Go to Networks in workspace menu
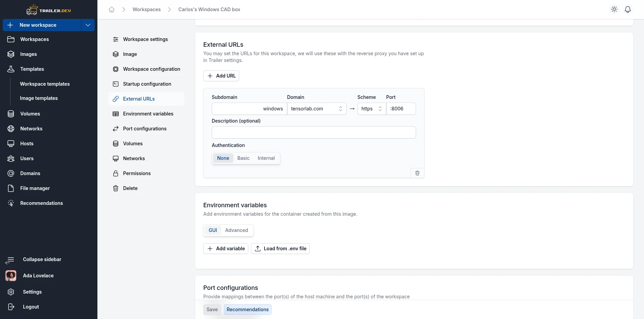 tap(146, 158)
